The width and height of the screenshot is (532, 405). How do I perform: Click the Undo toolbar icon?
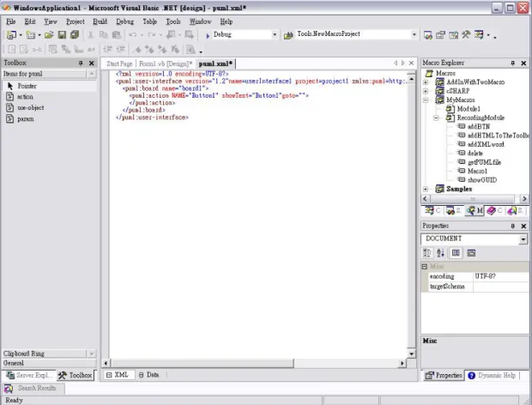pyautogui.click(x=133, y=34)
